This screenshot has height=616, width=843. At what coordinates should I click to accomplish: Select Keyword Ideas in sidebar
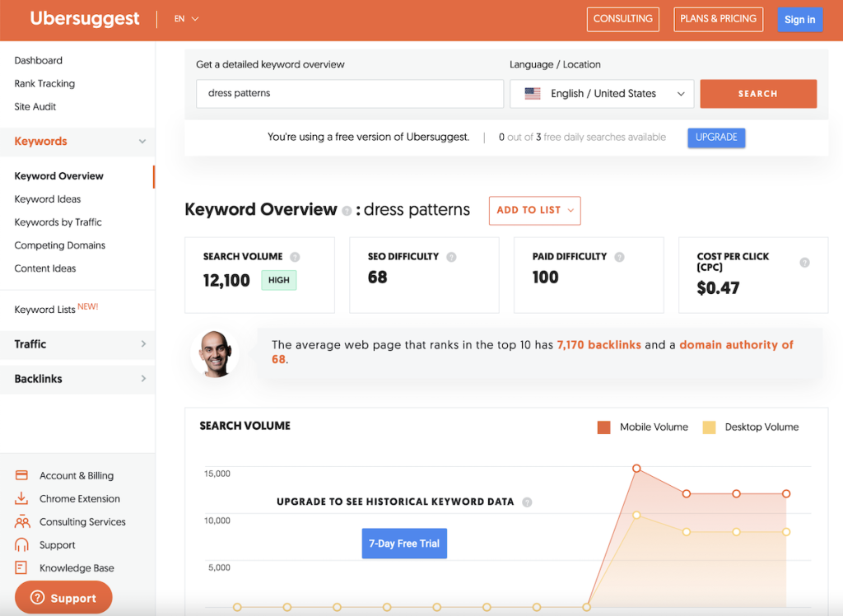point(47,199)
